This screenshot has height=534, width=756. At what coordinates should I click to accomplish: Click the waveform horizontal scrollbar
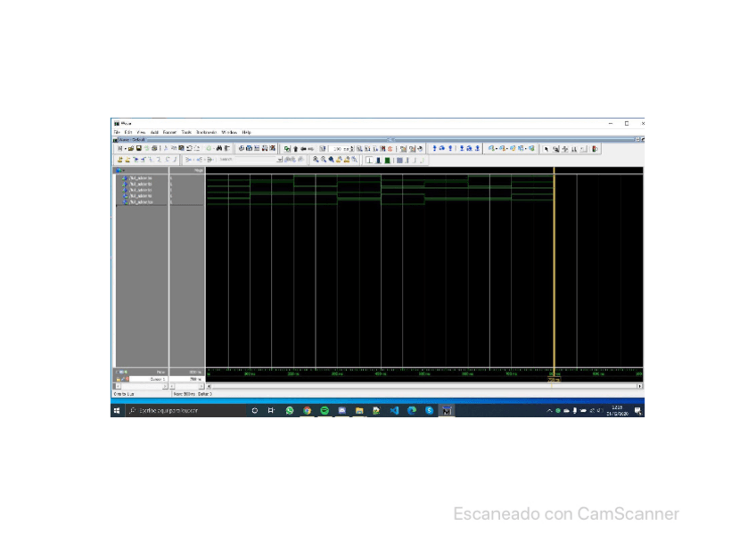pyautogui.click(x=424, y=386)
